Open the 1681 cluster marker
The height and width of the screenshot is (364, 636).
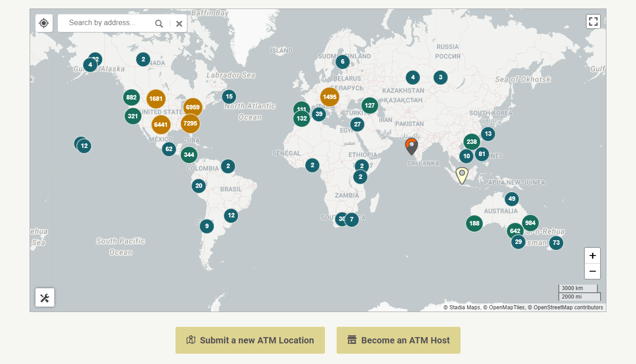click(x=156, y=99)
